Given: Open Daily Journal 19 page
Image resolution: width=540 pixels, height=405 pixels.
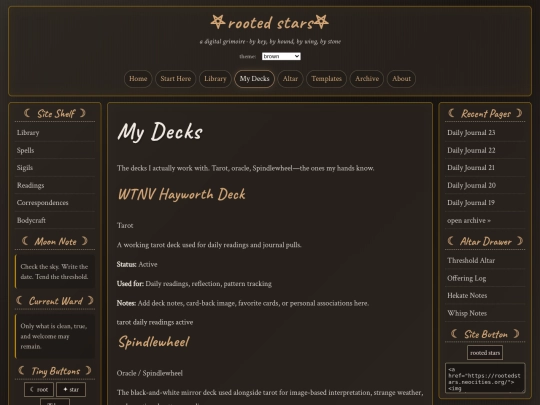Looking at the screenshot, I should point(485,203).
